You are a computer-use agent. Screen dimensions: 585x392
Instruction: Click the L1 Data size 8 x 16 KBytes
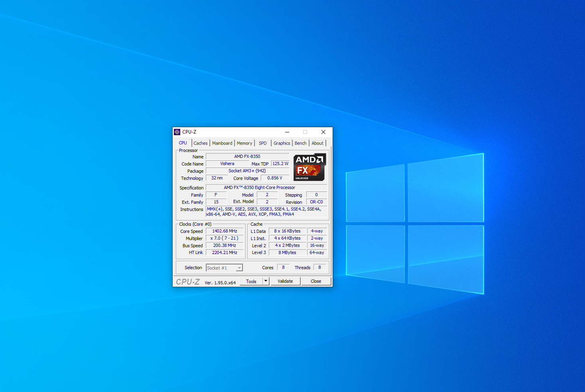[288, 231]
